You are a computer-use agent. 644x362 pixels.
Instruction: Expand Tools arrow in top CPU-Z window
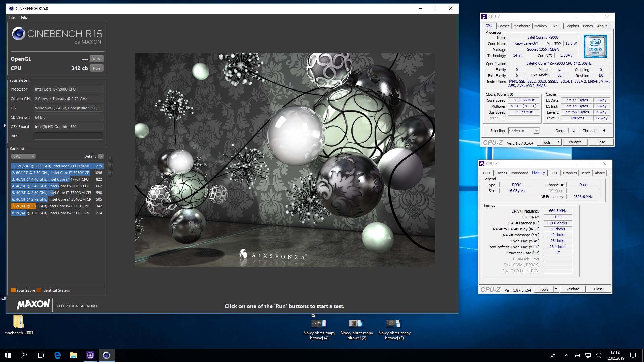[558, 142]
